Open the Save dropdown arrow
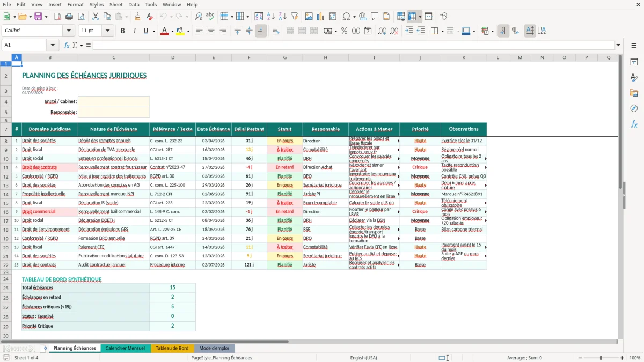This screenshot has width=644, height=362. click(46, 17)
